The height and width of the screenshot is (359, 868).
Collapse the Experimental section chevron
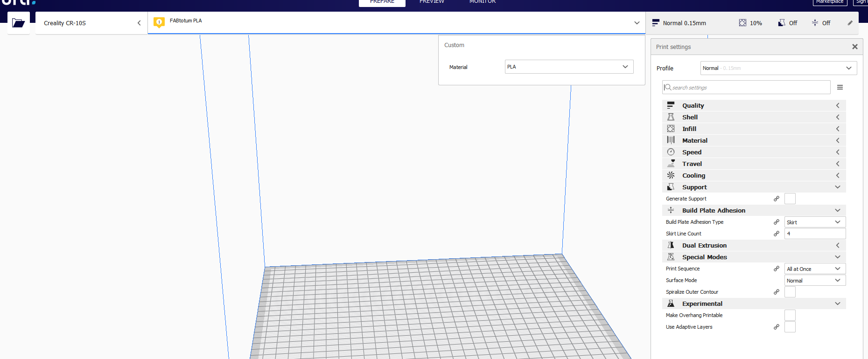pyautogui.click(x=838, y=304)
